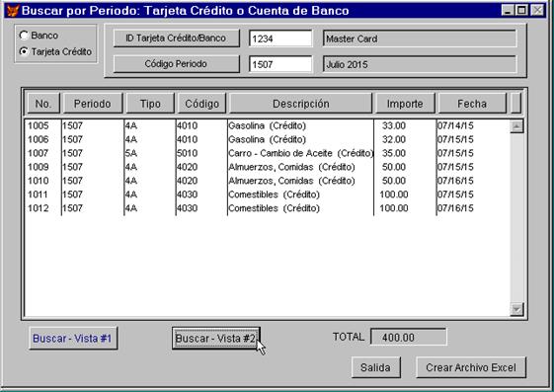Screen dimensions: 554x392
Task: Click the 07/16/15 date in row 1010
Action: [455, 181]
